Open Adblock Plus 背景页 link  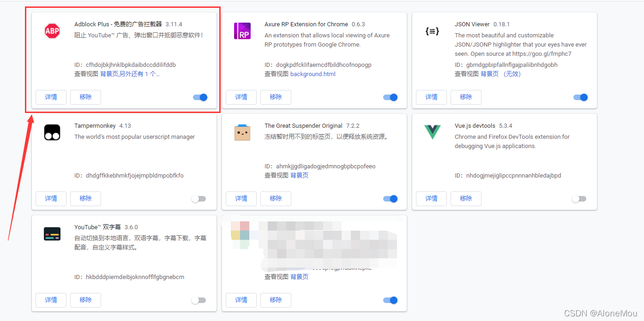(x=109, y=74)
